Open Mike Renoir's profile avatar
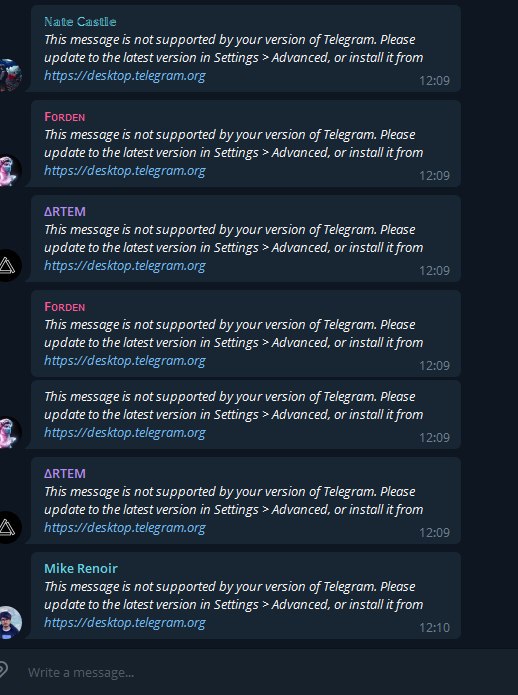 coord(10,622)
